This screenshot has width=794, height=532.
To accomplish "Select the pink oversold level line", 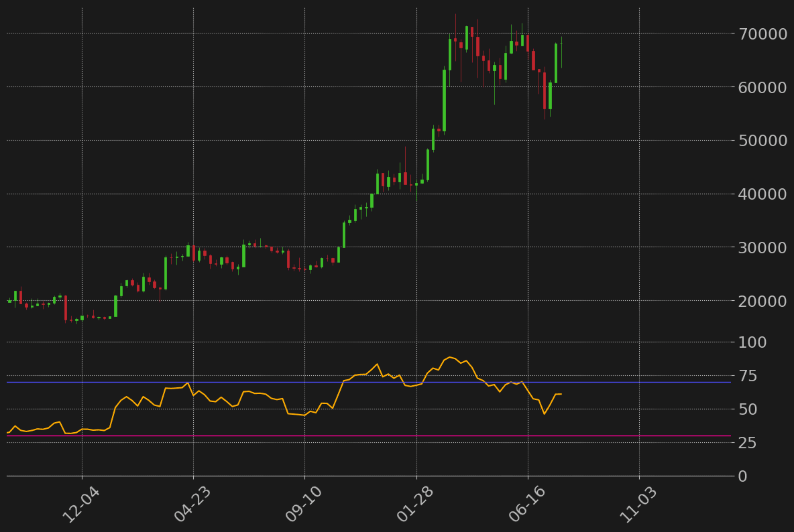I will pos(335,436).
